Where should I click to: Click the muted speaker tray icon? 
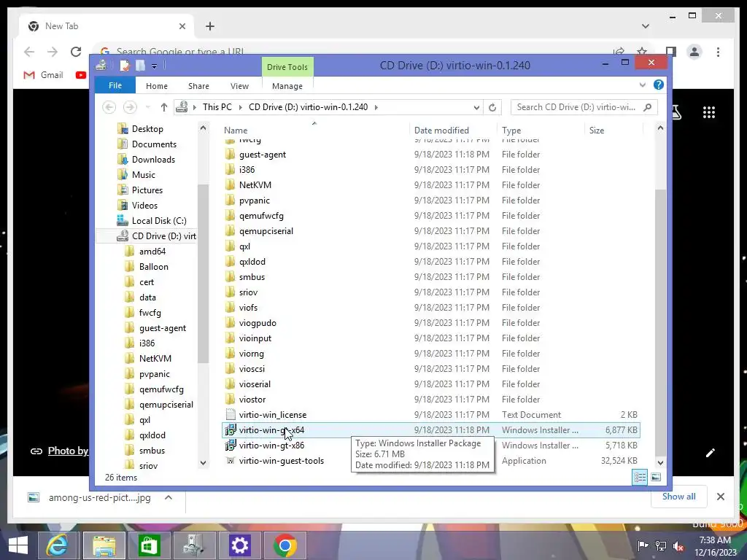pyautogui.click(x=678, y=545)
